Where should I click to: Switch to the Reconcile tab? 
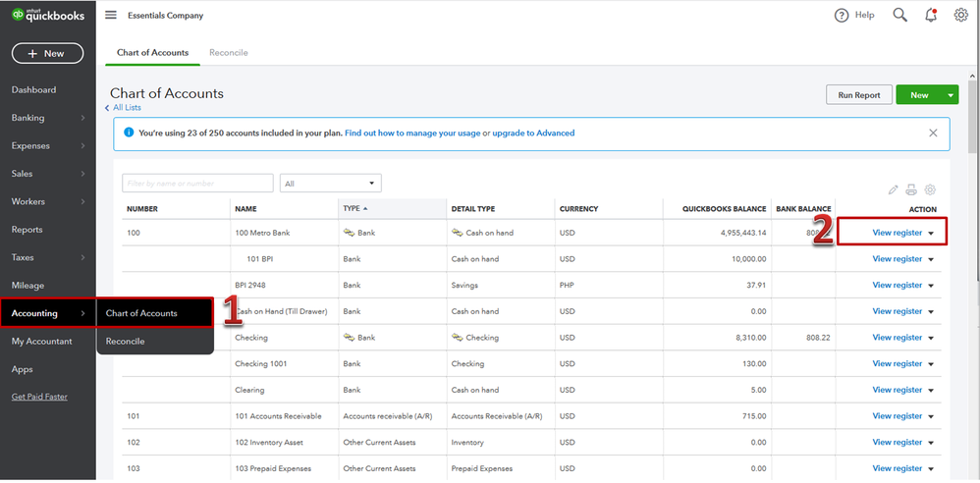click(229, 52)
